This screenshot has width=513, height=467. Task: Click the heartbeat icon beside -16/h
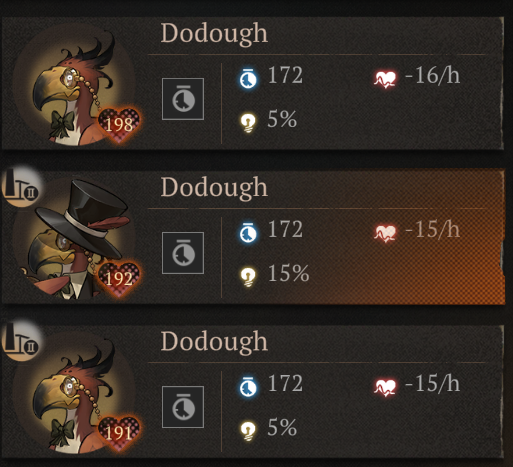(385, 79)
